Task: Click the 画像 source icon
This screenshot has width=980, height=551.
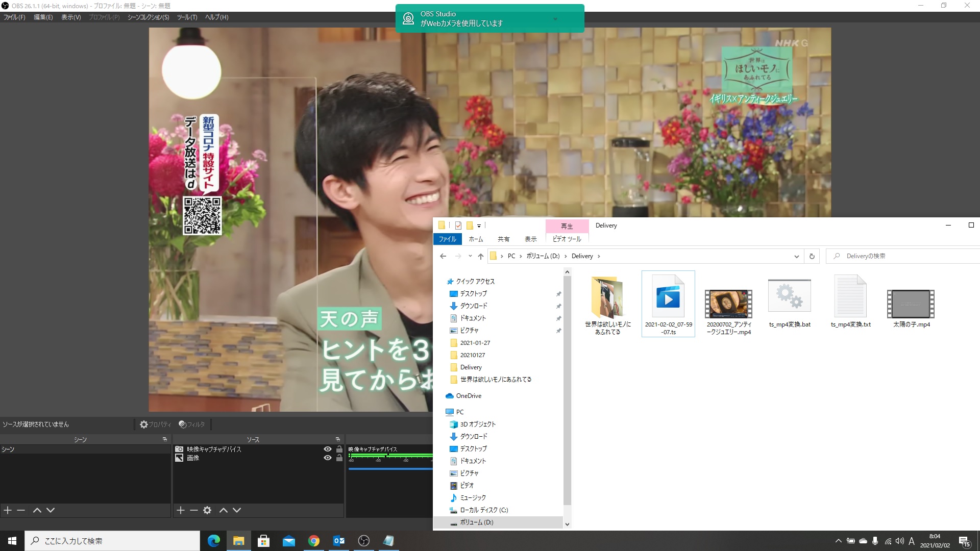Action: pos(180,458)
